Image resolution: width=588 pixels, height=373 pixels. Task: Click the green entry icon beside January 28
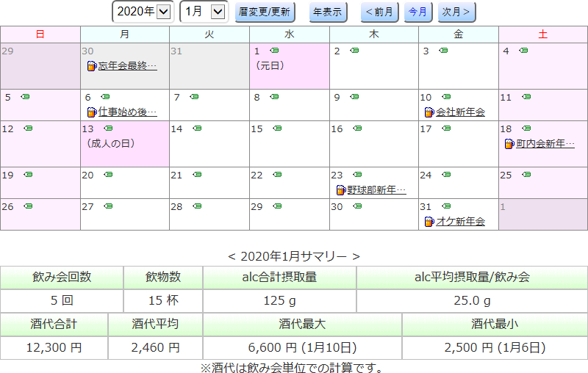[194, 206]
